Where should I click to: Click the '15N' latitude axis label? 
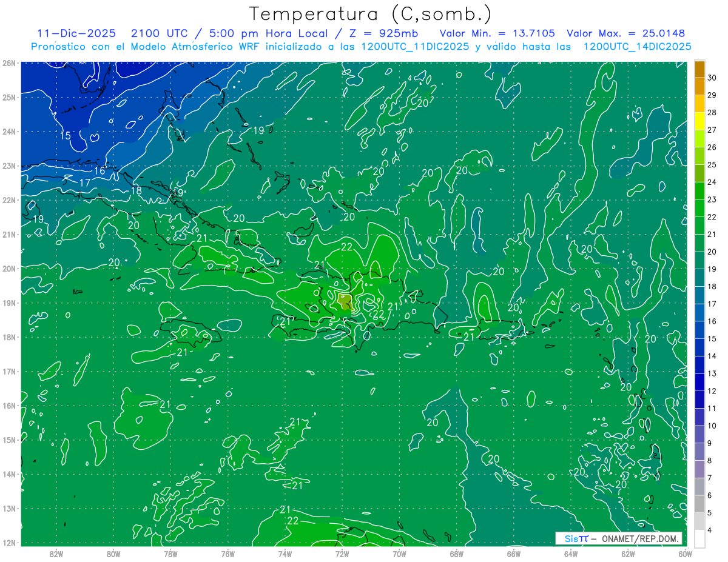pos(8,440)
